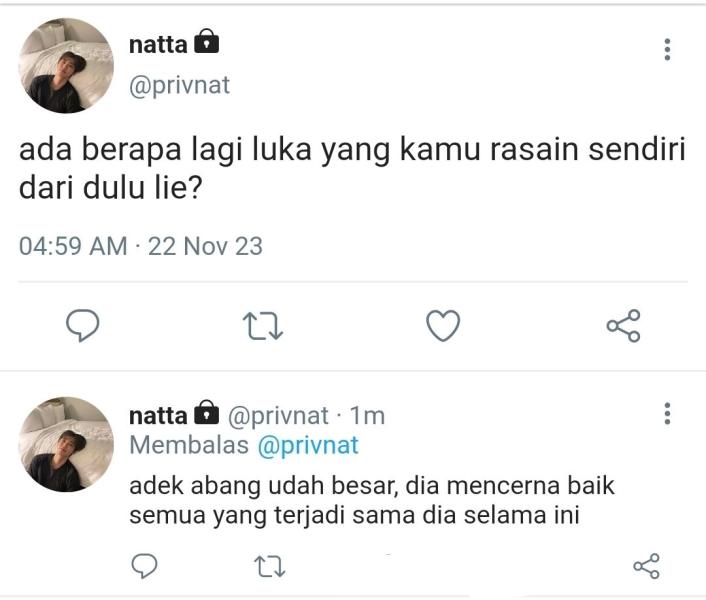Image resolution: width=706 pixels, height=600 pixels.
Task: Open natta's profile picture on the main tweet
Action: (67, 66)
